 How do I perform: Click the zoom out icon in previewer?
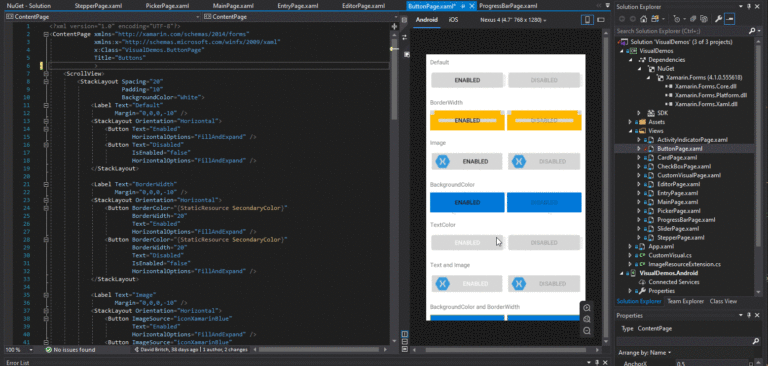(587, 331)
